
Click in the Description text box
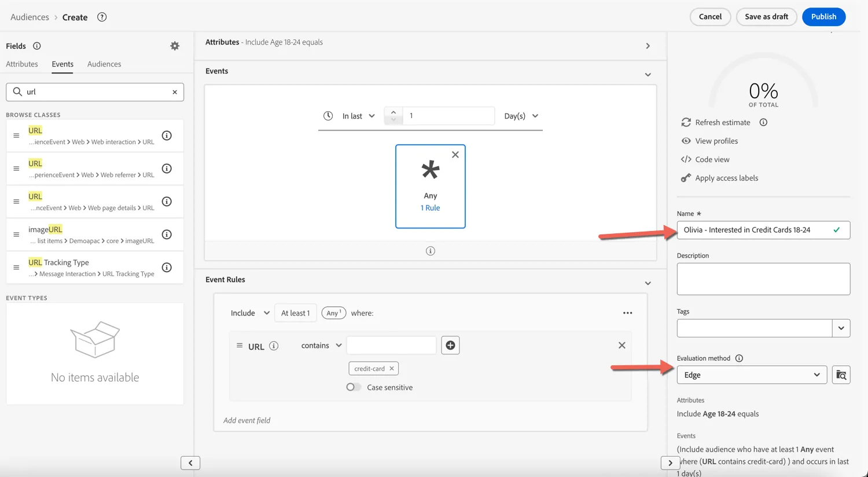763,279
